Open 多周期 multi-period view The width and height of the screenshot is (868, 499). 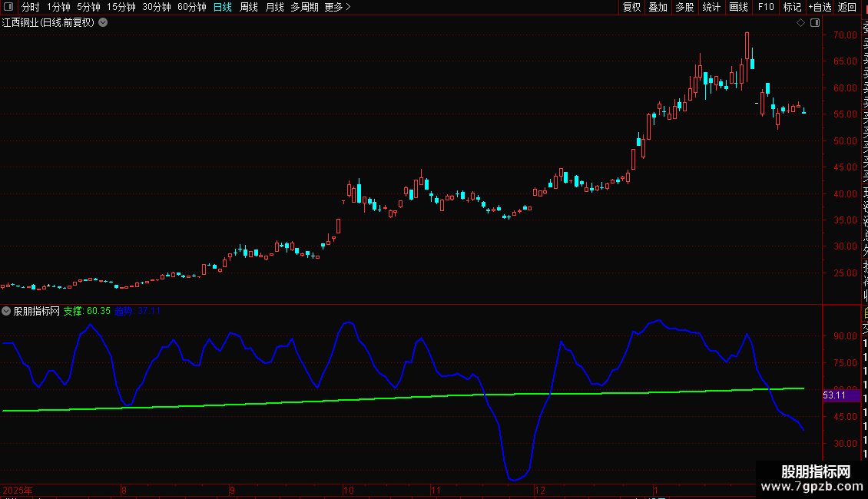[x=304, y=7]
